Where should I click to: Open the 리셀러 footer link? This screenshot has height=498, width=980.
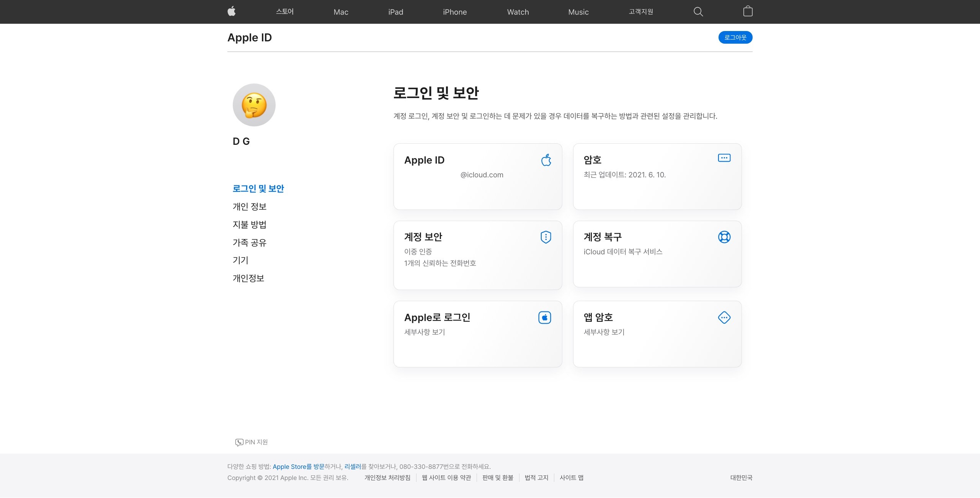tap(353, 467)
